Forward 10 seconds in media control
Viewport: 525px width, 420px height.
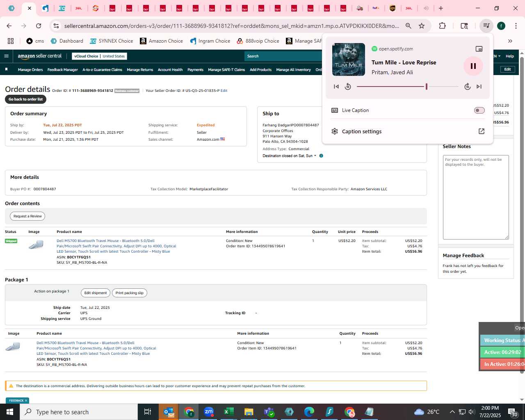[467, 87]
